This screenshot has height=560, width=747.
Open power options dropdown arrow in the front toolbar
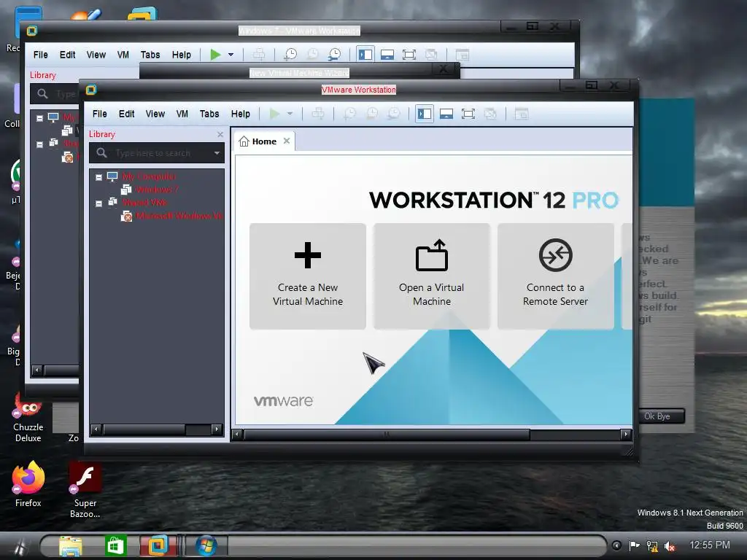point(290,114)
